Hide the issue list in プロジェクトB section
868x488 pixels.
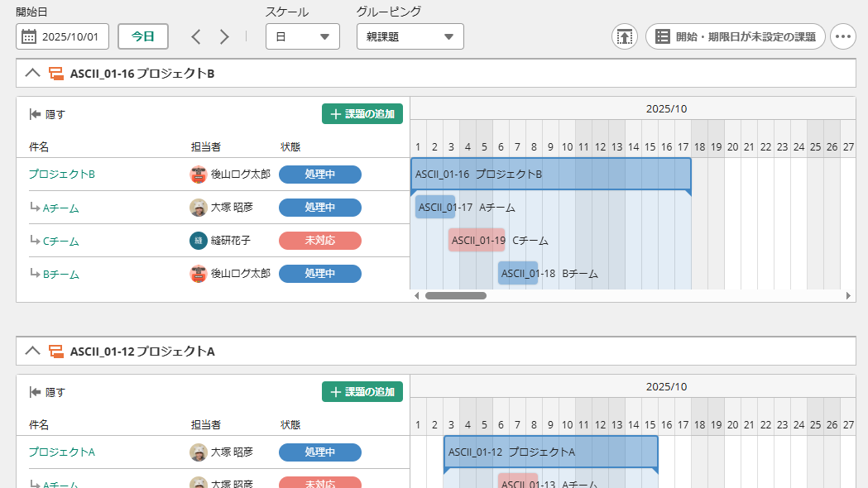tap(47, 114)
